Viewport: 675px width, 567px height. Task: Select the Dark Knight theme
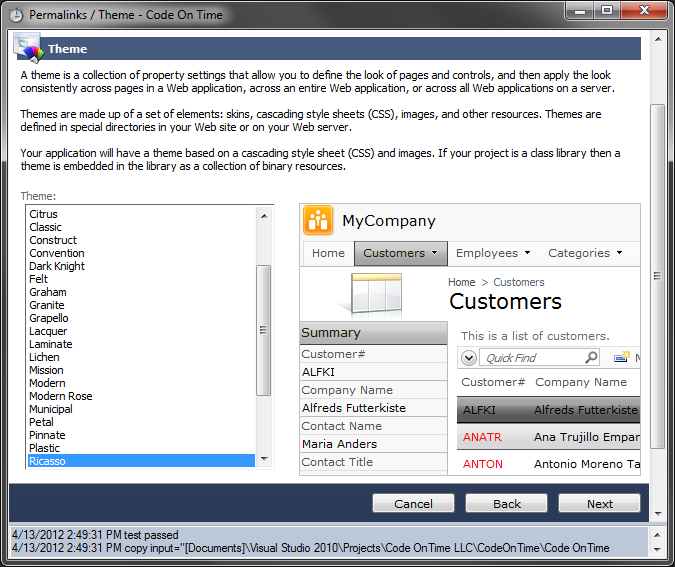point(57,266)
